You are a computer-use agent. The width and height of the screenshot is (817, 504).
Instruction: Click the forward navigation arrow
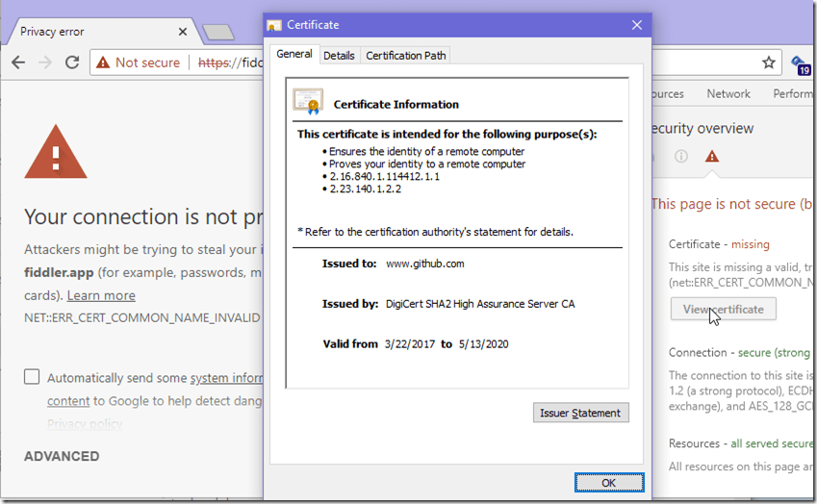[x=45, y=63]
